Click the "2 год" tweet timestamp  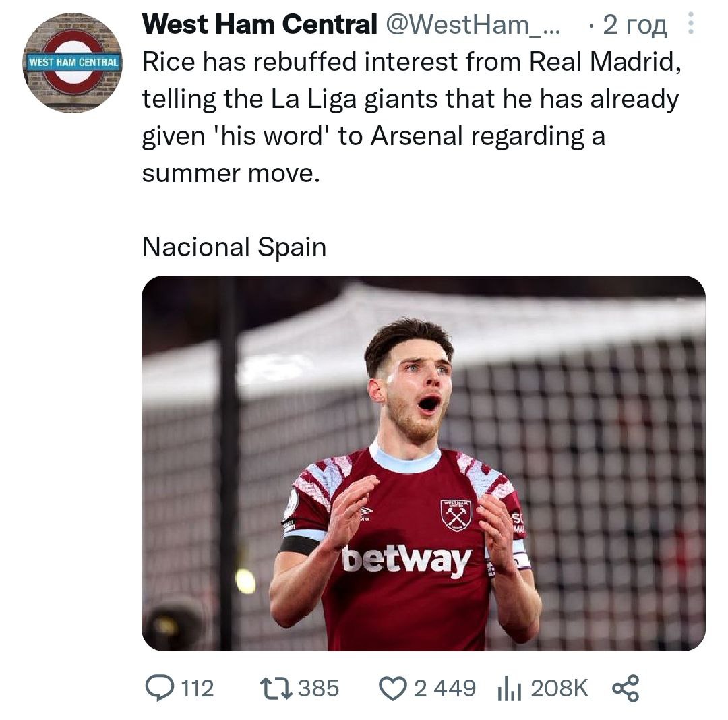635,26
